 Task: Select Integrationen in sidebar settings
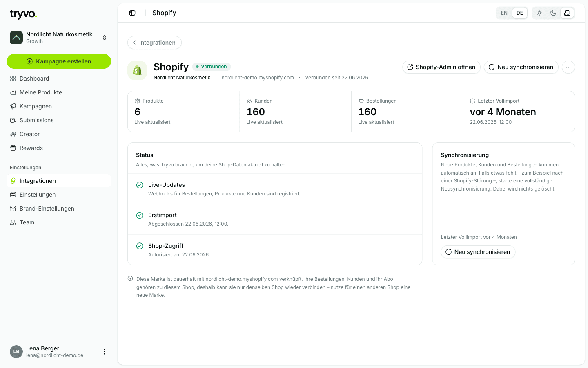59,181
